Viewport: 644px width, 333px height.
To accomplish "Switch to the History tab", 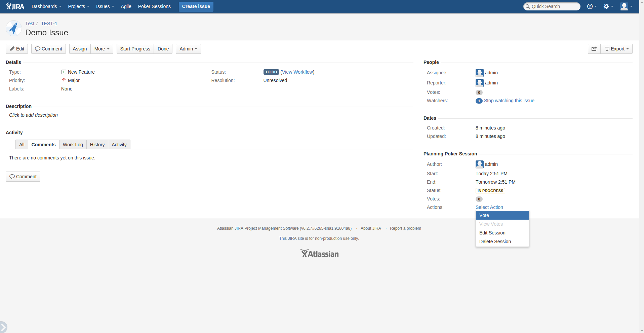I will point(97,145).
